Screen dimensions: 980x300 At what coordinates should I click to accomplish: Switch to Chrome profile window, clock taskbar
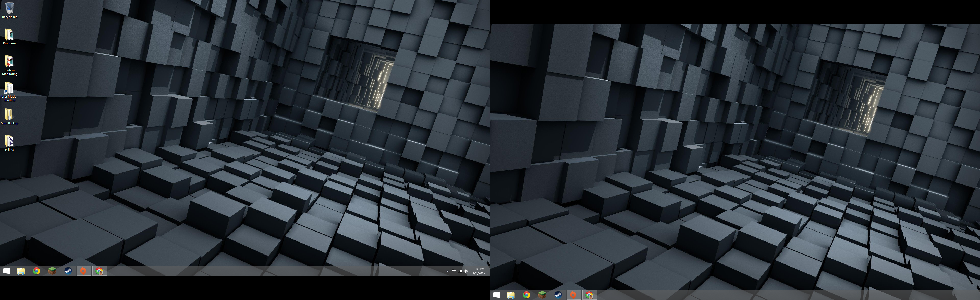click(99, 271)
